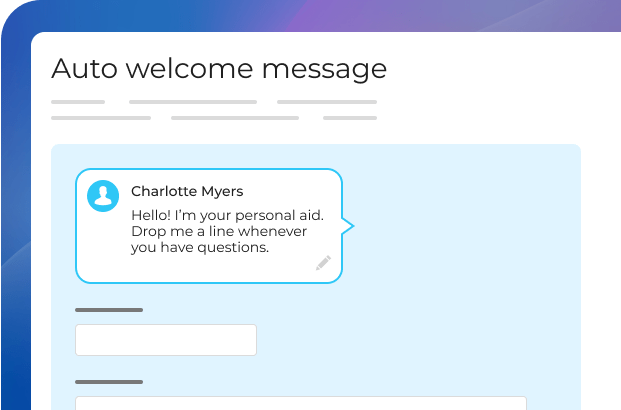Click the label bar above the short input field

click(x=109, y=310)
